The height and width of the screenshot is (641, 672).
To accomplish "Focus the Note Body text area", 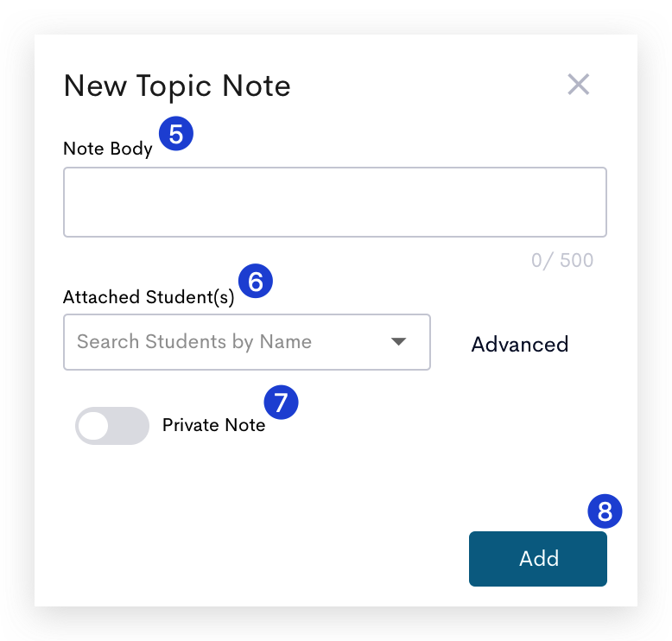I will (x=335, y=202).
